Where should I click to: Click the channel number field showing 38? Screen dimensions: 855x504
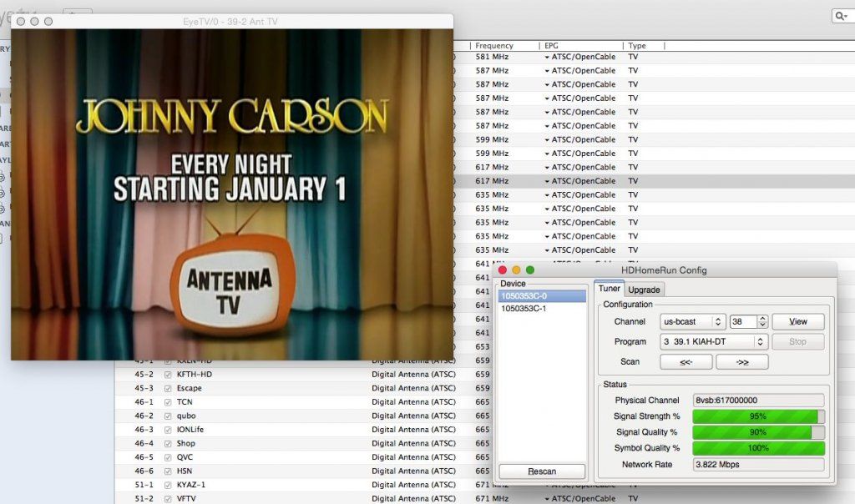742,321
